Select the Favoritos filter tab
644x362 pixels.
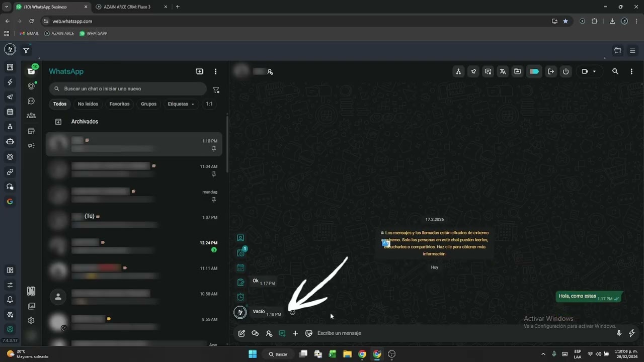click(119, 104)
